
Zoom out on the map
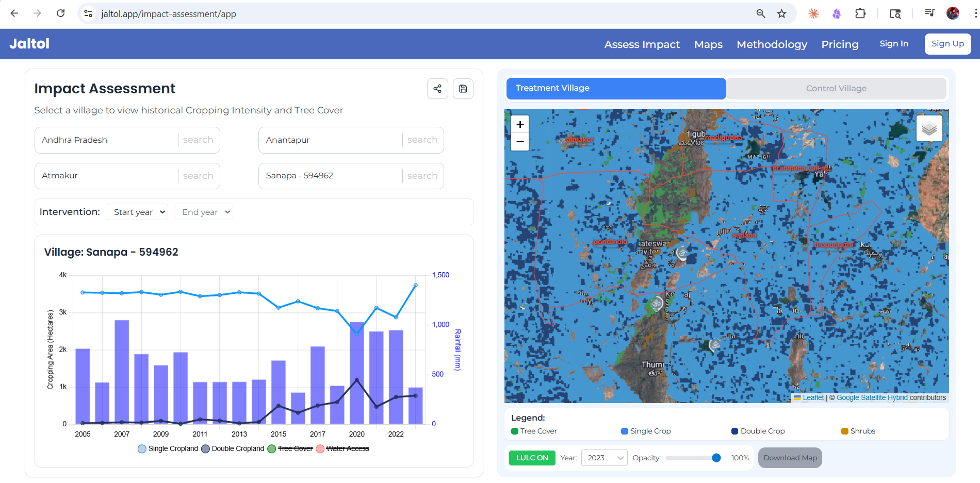tap(520, 142)
